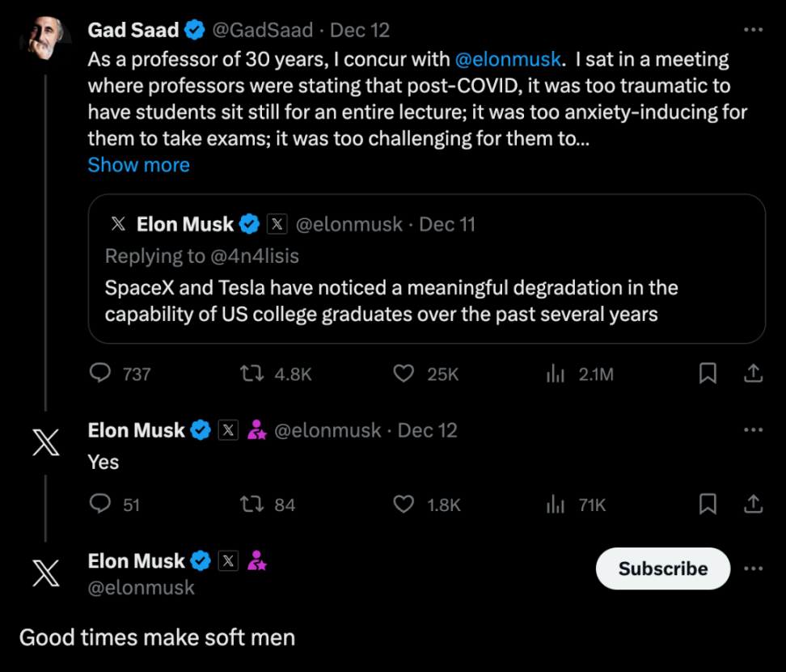The width and height of the screenshot is (786, 672).
Task: View analytics showing 2.1M views
Action: [x=556, y=373]
